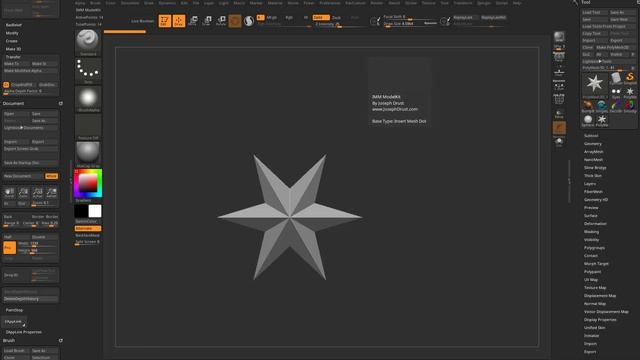Expand the Polygroups sub-palette

[594, 248]
